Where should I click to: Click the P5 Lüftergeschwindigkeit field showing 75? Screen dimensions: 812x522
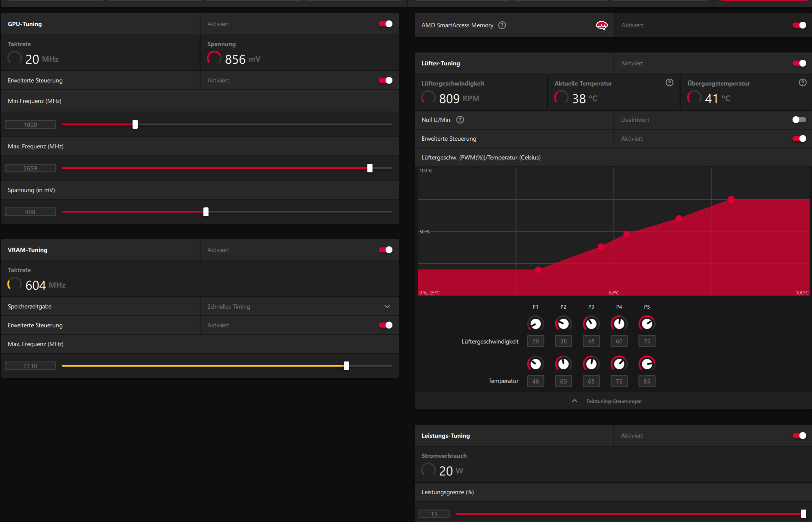(646, 341)
